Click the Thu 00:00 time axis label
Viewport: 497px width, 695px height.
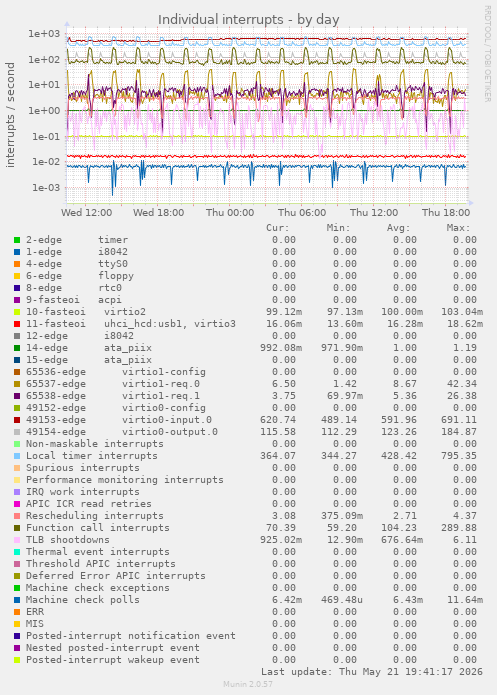pyautogui.click(x=230, y=213)
